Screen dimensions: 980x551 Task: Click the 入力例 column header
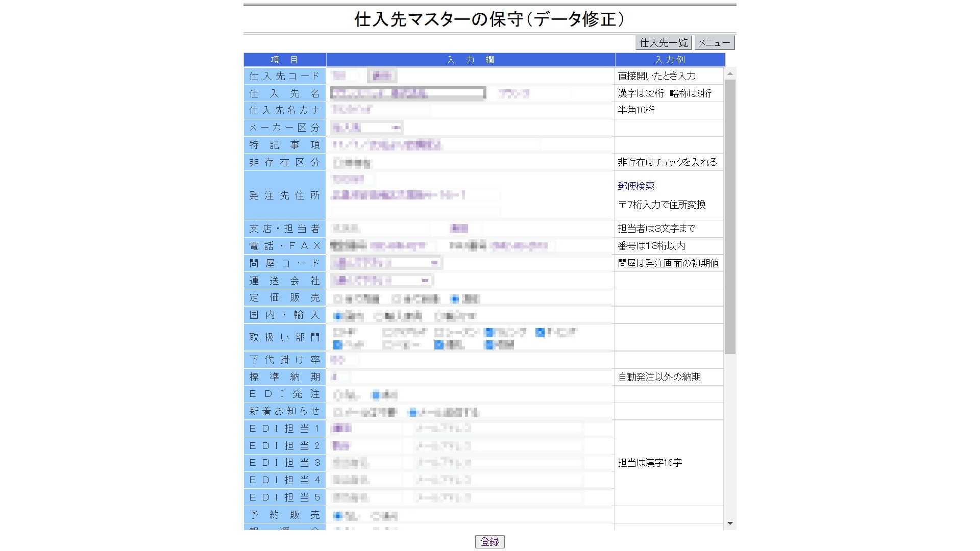click(670, 60)
